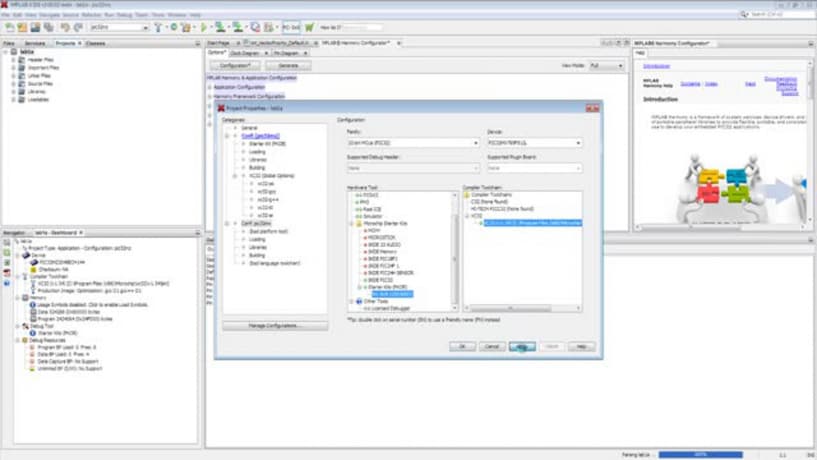Viewport: 817px width, 460px height.
Task: Click the Usage Symbols info icon in dashboard
Action: point(32,304)
